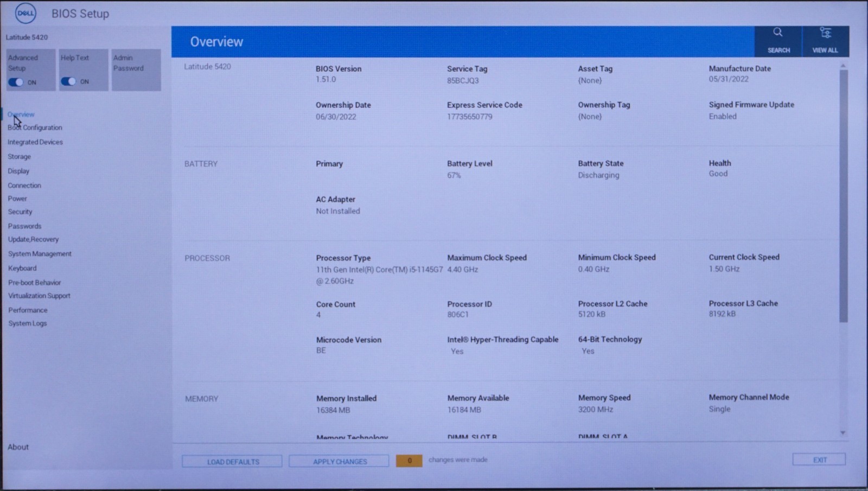
Task: Toggle the Advanced Setup switch
Action: coord(16,82)
